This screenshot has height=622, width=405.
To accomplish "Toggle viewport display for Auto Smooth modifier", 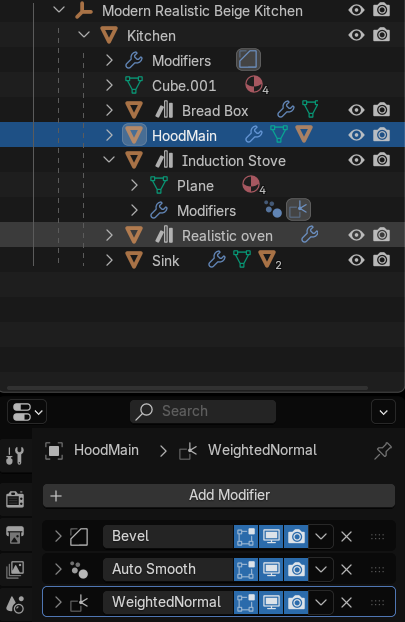I will (271, 570).
